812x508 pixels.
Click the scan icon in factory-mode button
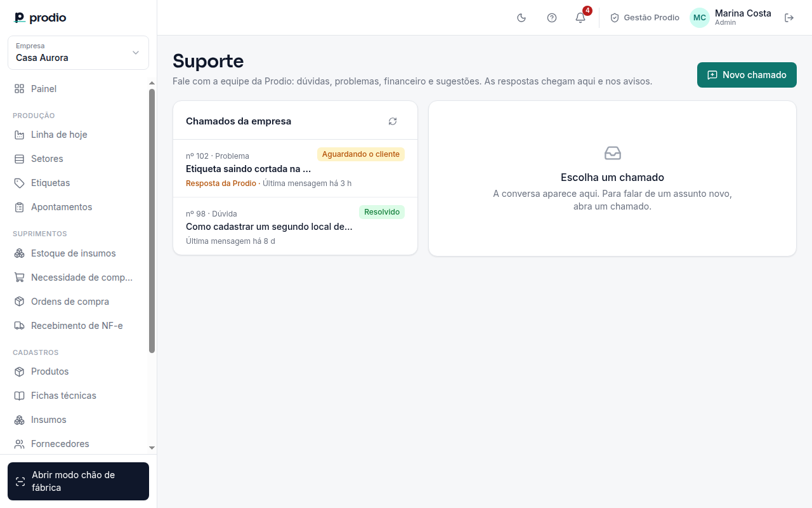click(x=20, y=481)
